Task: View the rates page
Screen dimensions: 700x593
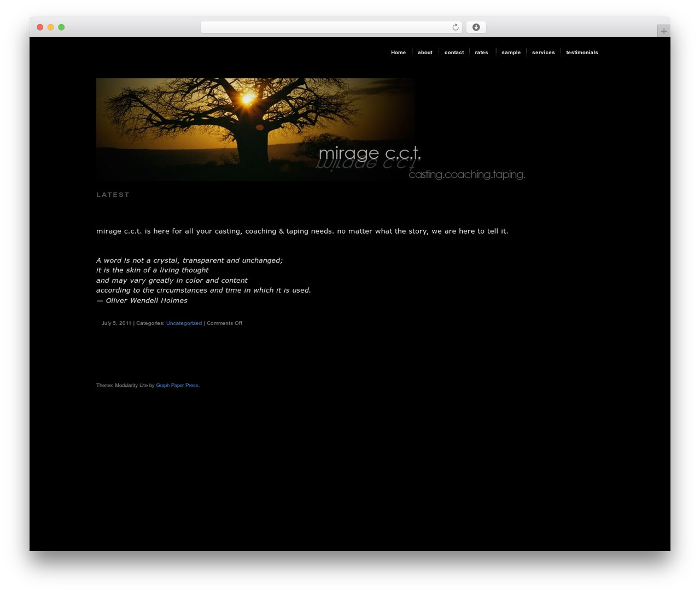Action: tap(481, 53)
